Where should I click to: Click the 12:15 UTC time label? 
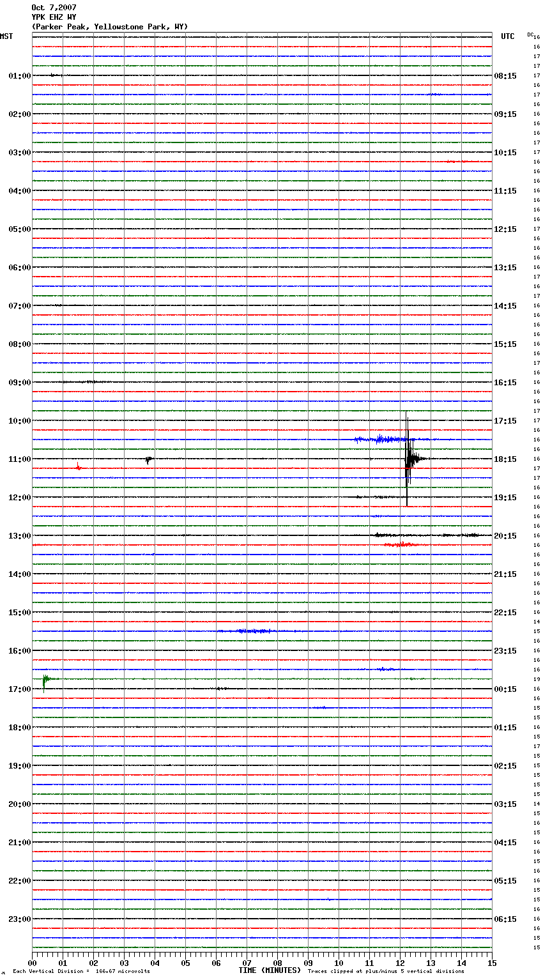coord(505,229)
